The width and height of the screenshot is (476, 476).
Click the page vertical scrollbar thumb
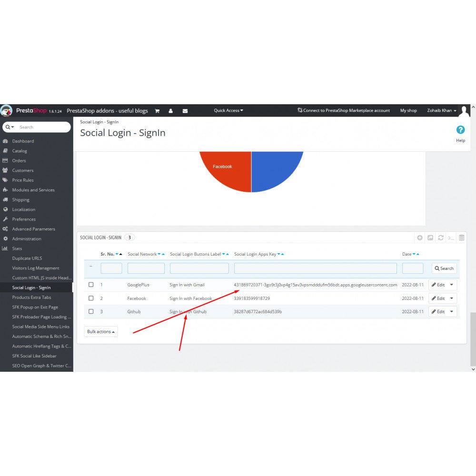pos(473,339)
